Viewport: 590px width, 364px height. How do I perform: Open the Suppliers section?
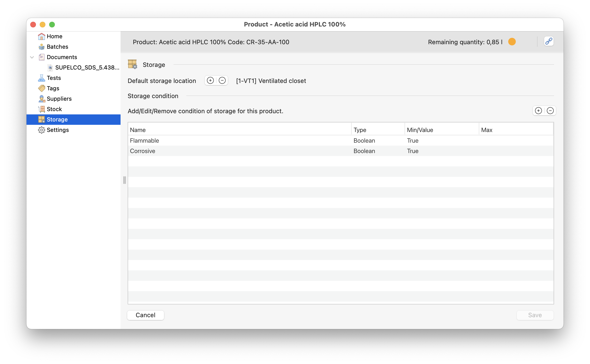pos(59,99)
